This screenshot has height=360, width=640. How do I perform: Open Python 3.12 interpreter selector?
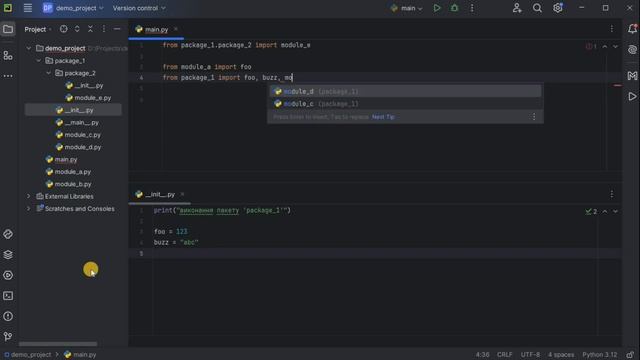(x=600, y=355)
